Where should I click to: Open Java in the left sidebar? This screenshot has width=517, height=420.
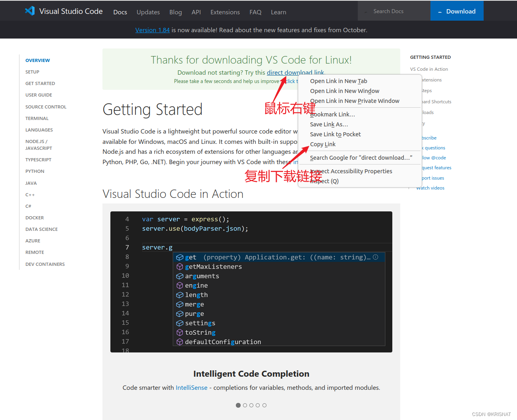(31, 183)
